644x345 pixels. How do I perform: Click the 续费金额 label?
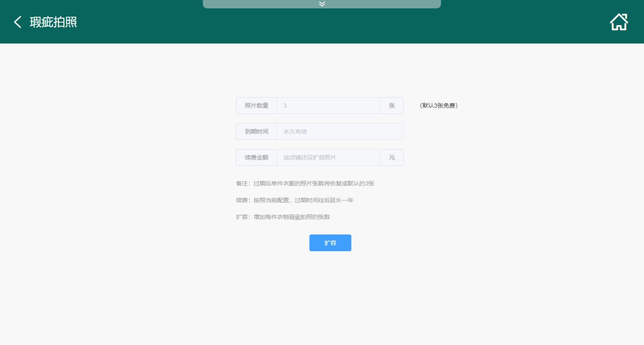click(x=257, y=157)
